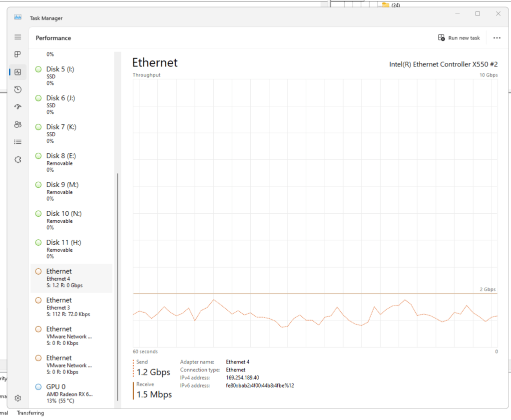Click Intel(R) Ethernet Controller X550 #2 label

443,64
